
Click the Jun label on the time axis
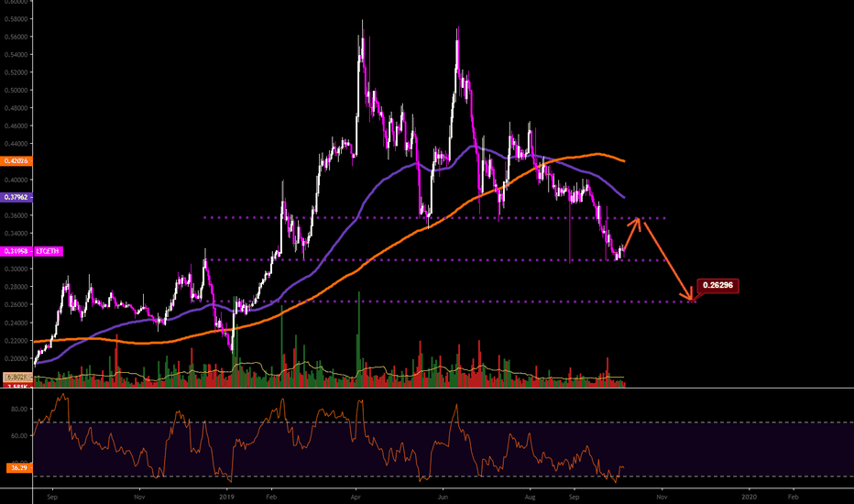coord(443,497)
